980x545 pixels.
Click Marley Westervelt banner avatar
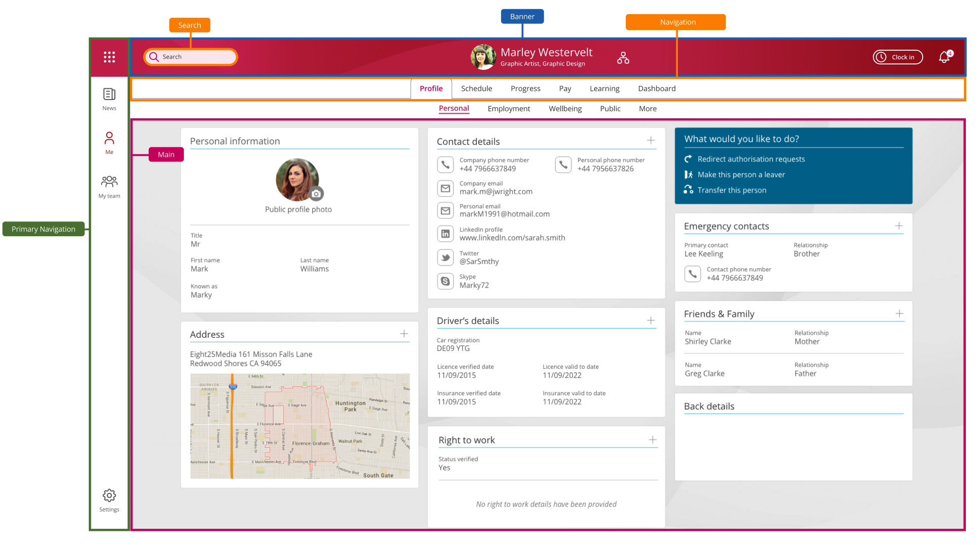(x=483, y=57)
